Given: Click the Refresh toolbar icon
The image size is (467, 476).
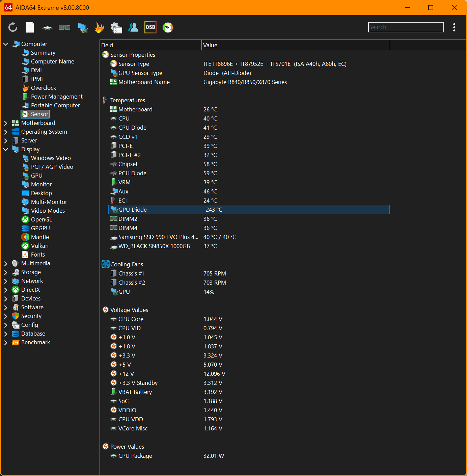Looking at the screenshot, I should pos(13,27).
